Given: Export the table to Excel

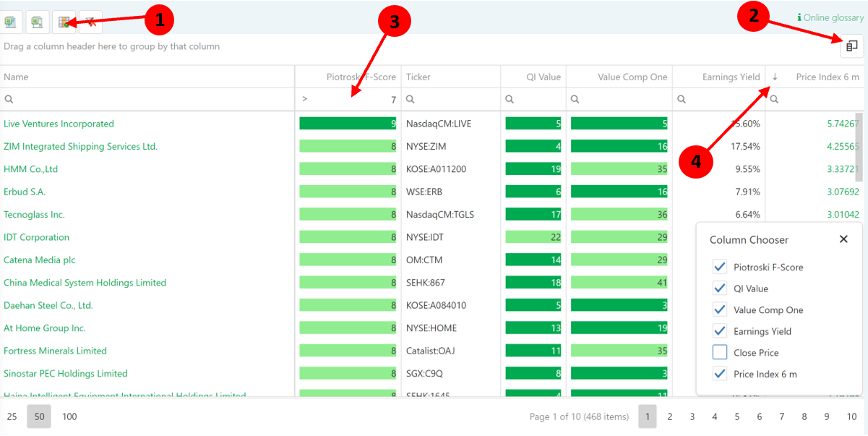Looking at the screenshot, I should 12,21.
